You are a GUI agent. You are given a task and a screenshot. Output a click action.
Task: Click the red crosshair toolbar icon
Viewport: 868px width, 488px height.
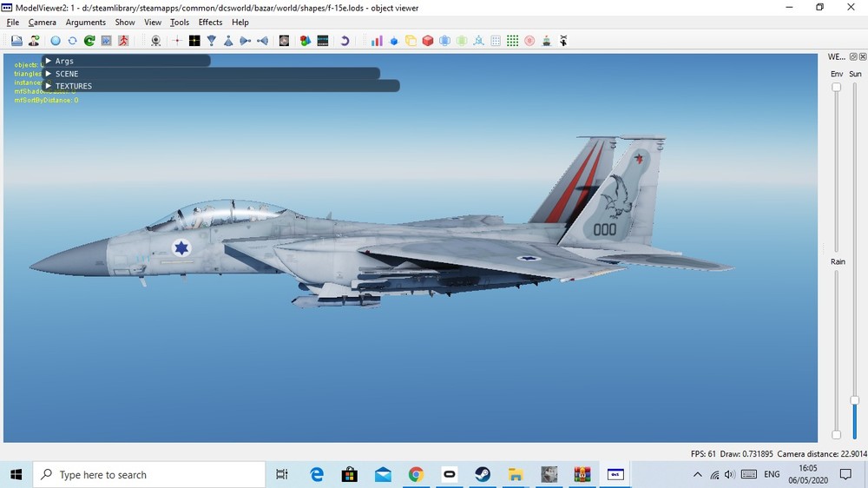click(x=177, y=41)
